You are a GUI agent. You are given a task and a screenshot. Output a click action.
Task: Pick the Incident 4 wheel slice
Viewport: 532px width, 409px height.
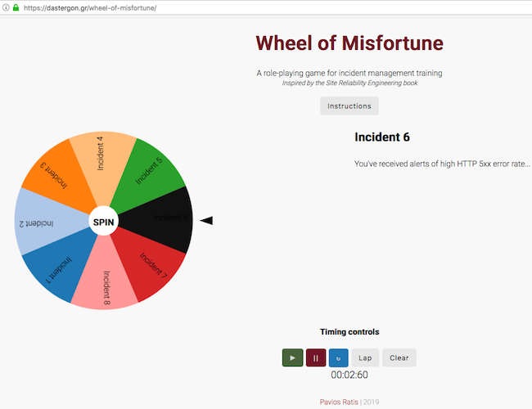[101, 155]
